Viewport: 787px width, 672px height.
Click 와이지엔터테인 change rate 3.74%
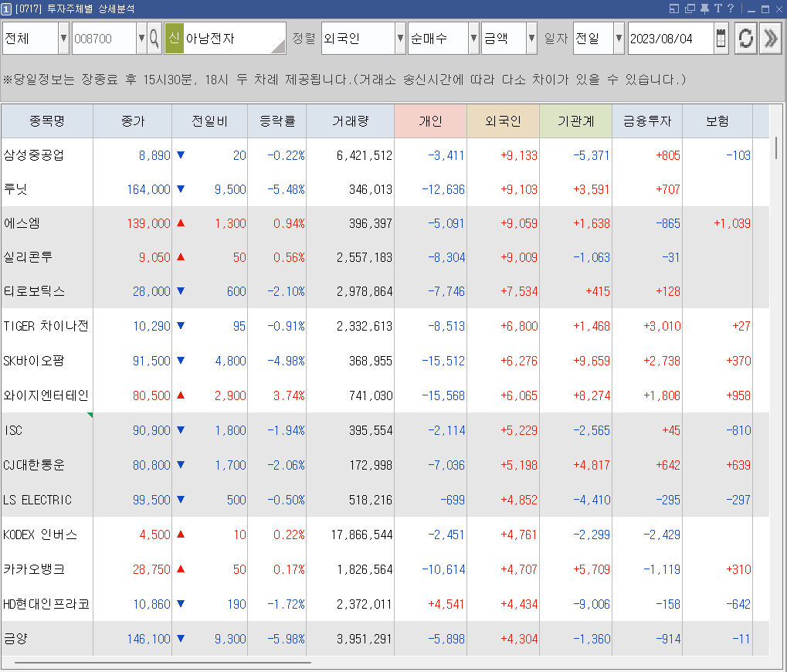289,396
